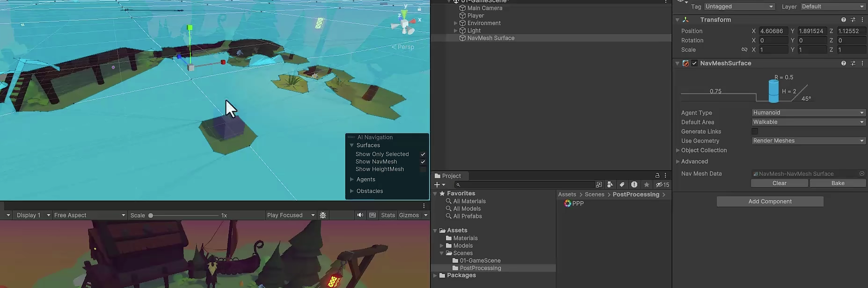Open the Transform component three-dot menu

point(862,20)
